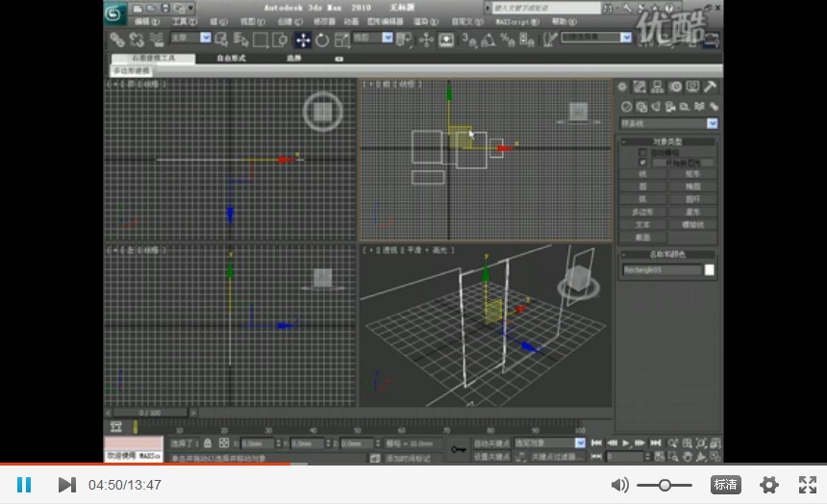Click the 3ds Max application logo button
Screen dimensions: 827x504
(115, 13)
